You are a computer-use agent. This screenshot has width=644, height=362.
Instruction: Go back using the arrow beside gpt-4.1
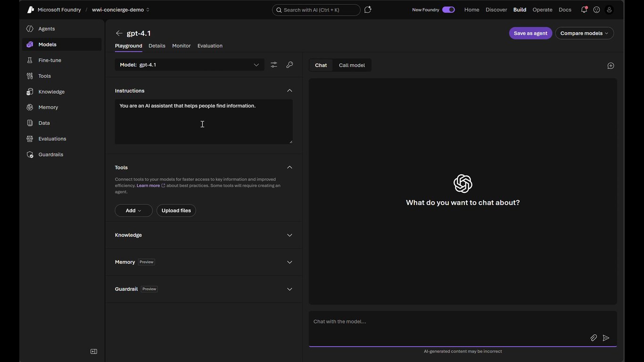click(119, 33)
